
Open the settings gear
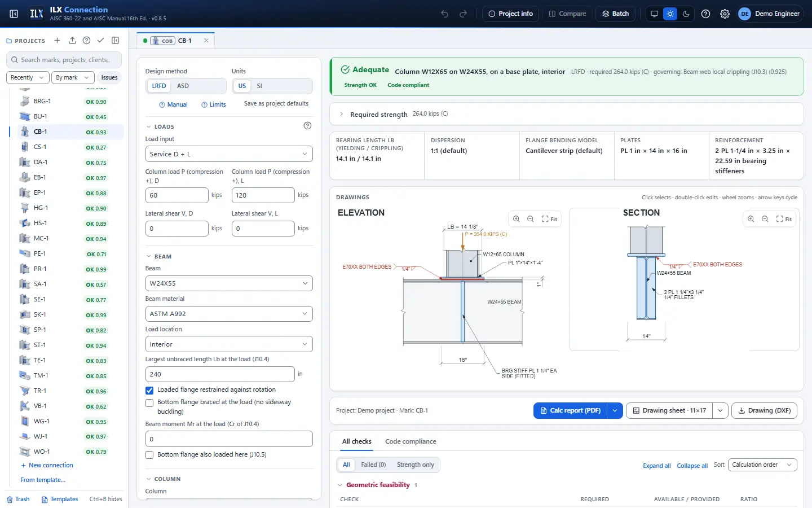tap(725, 14)
